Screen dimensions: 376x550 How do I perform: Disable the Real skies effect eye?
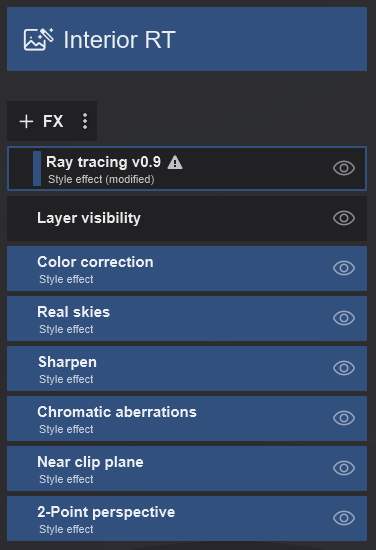pos(344,318)
